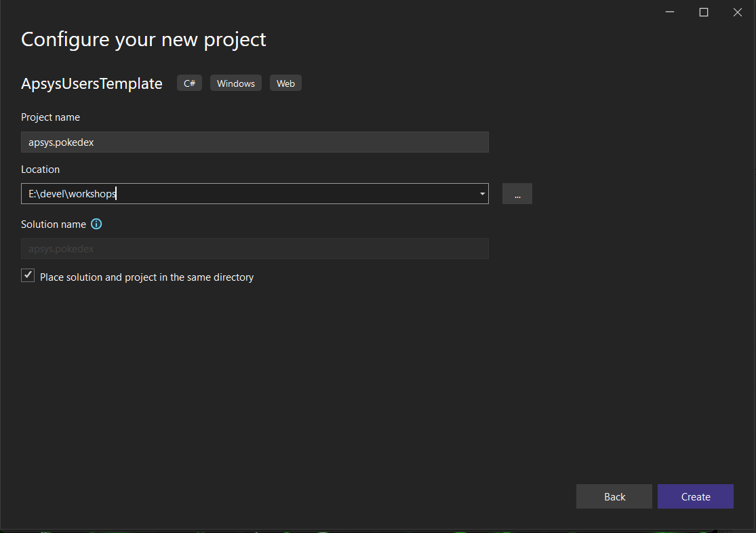This screenshot has height=533, width=756.
Task: Click the disabled Solution name field
Action: [254, 249]
